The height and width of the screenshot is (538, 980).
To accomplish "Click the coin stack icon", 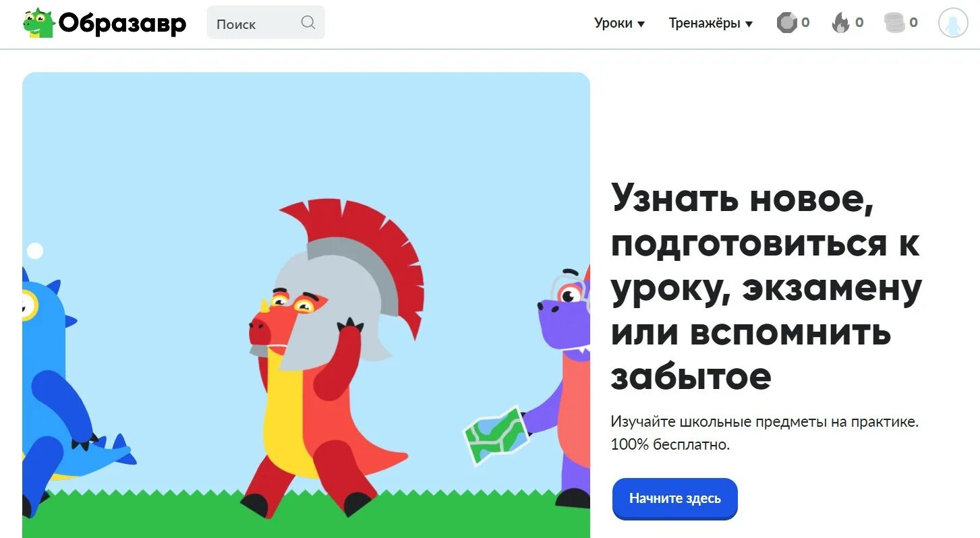I will [x=894, y=23].
